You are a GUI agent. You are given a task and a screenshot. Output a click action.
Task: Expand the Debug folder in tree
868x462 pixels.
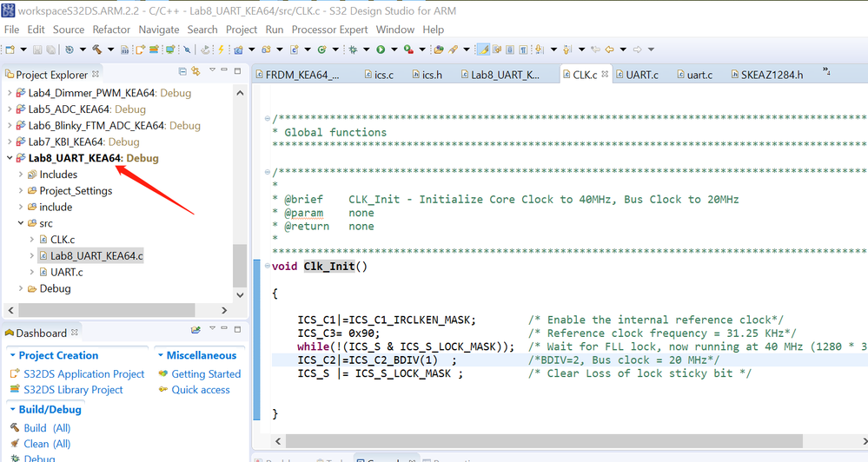pyautogui.click(x=21, y=288)
